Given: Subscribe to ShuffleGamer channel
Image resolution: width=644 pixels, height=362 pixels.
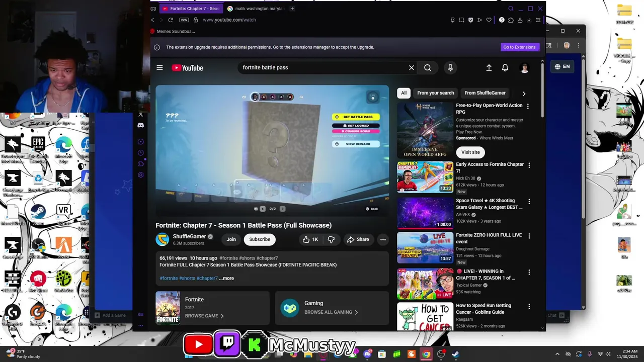Looking at the screenshot, I should [260, 239].
